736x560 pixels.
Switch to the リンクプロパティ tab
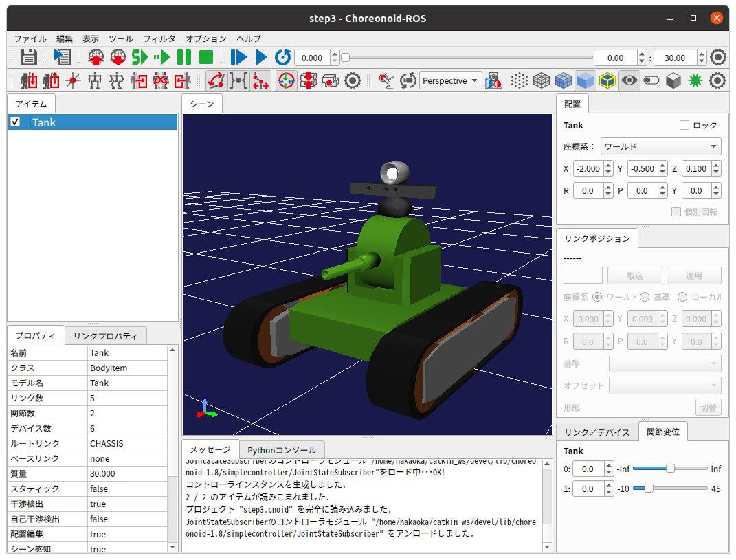pos(105,336)
